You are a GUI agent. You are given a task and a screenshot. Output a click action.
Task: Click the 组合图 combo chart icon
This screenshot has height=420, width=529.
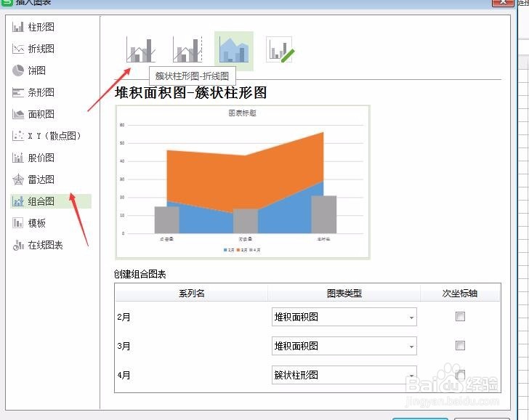point(18,201)
